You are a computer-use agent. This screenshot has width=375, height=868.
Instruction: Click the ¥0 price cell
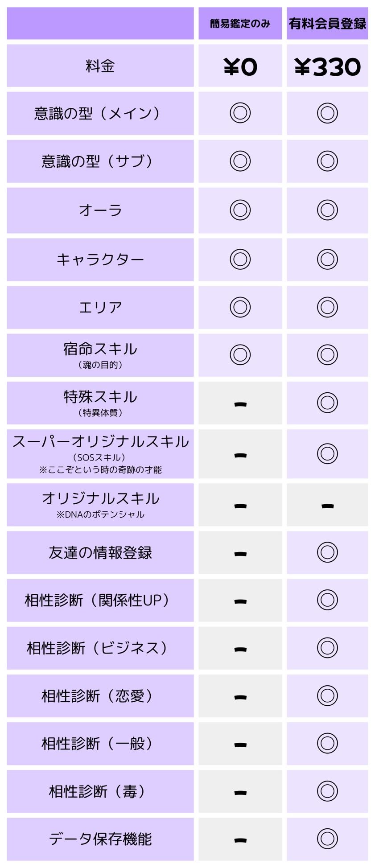[x=240, y=67]
